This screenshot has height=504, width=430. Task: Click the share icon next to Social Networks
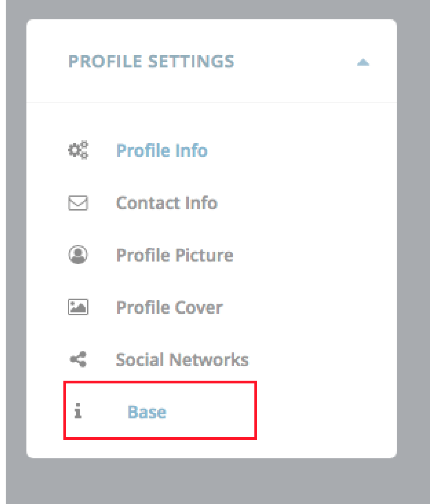pos(78,359)
